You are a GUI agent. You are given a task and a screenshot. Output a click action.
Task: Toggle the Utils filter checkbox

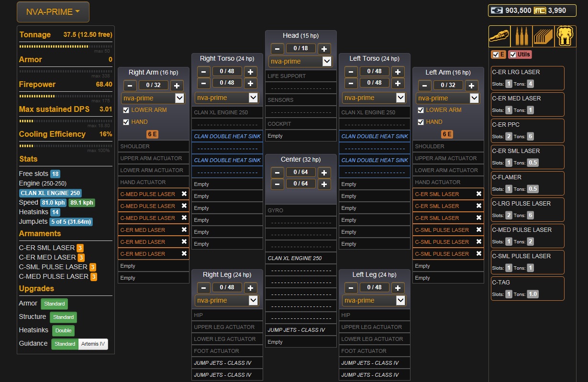point(512,55)
